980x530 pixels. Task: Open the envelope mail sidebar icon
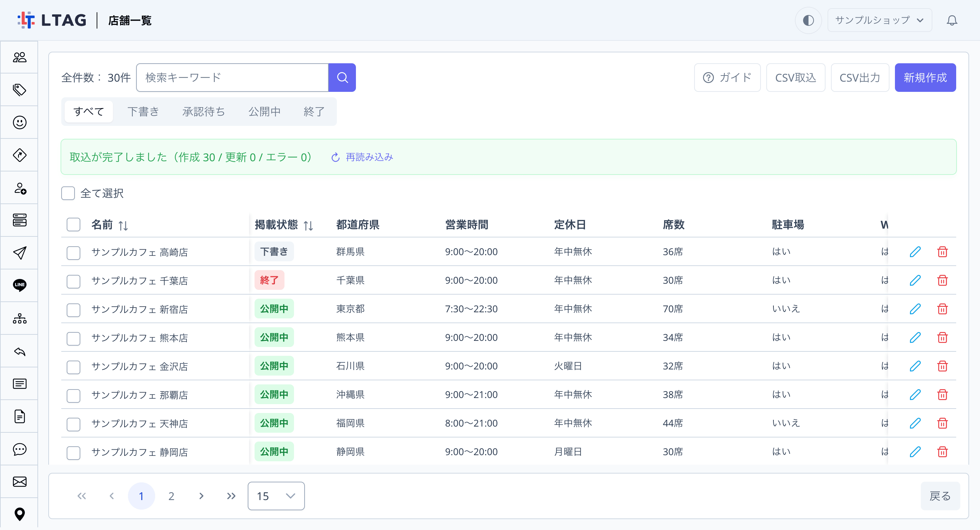pos(19,482)
